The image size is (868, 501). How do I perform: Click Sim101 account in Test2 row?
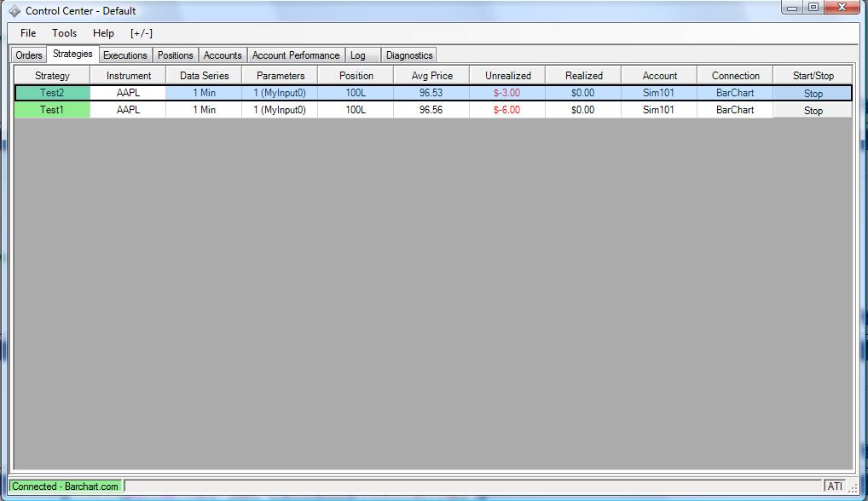(659, 93)
